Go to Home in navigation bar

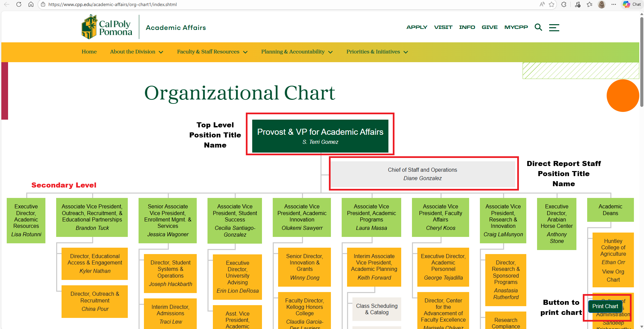(89, 52)
